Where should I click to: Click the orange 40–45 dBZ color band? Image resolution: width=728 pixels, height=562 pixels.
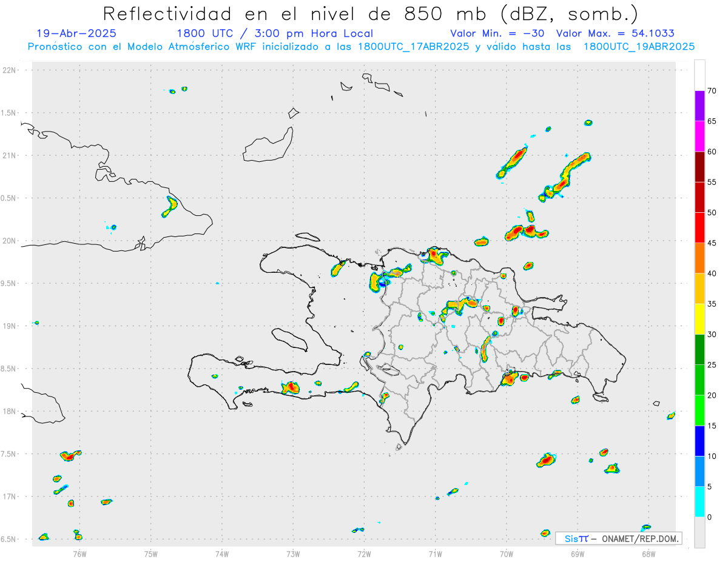(x=699, y=258)
